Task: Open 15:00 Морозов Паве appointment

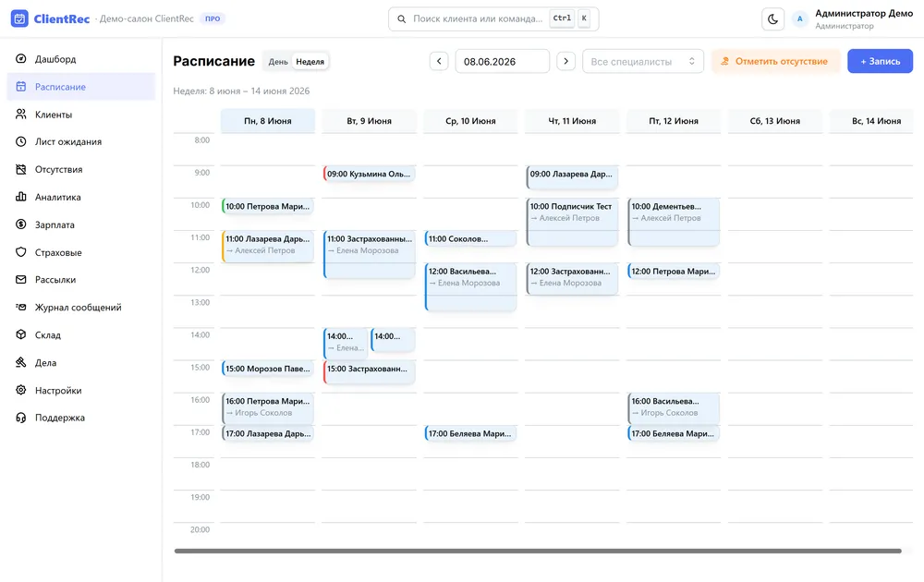Action: click(268, 369)
